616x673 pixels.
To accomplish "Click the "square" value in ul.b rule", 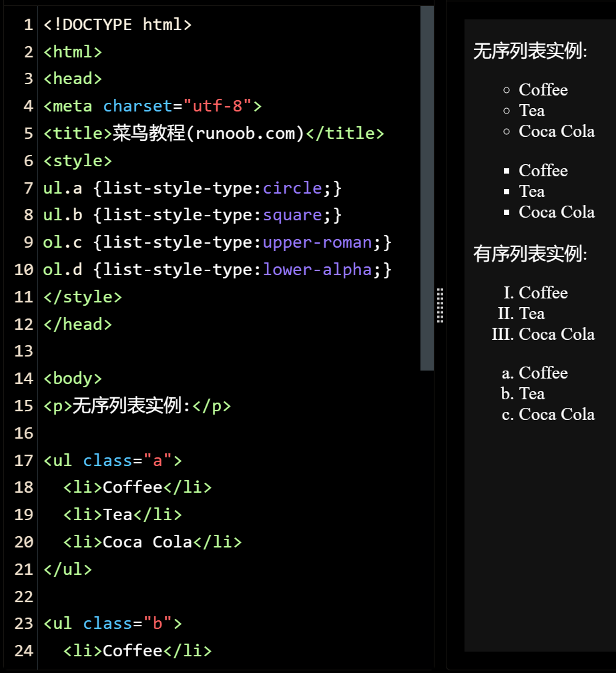I will 293,215.
